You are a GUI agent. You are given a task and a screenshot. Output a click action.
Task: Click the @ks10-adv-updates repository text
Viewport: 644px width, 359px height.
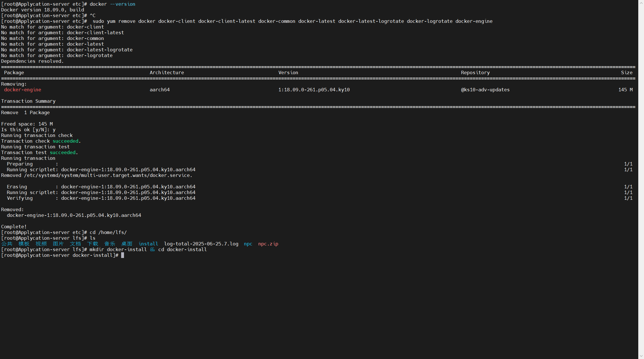point(485,90)
